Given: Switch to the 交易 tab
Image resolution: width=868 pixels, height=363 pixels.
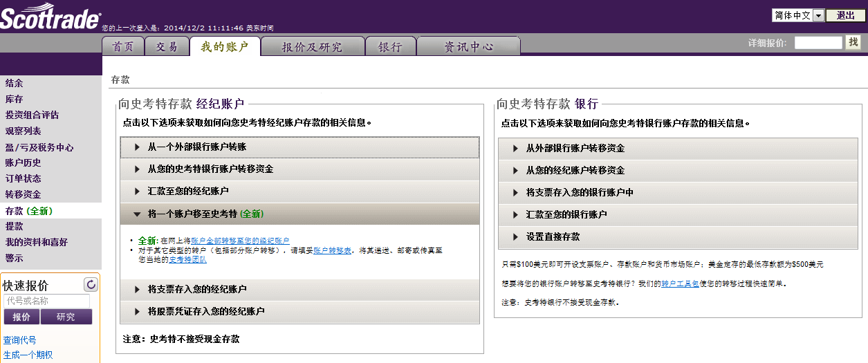Looking at the screenshot, I should pos(167,46).
